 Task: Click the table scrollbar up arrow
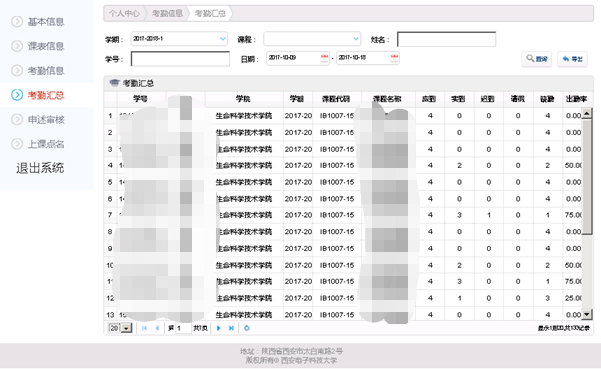click(587, 113)
